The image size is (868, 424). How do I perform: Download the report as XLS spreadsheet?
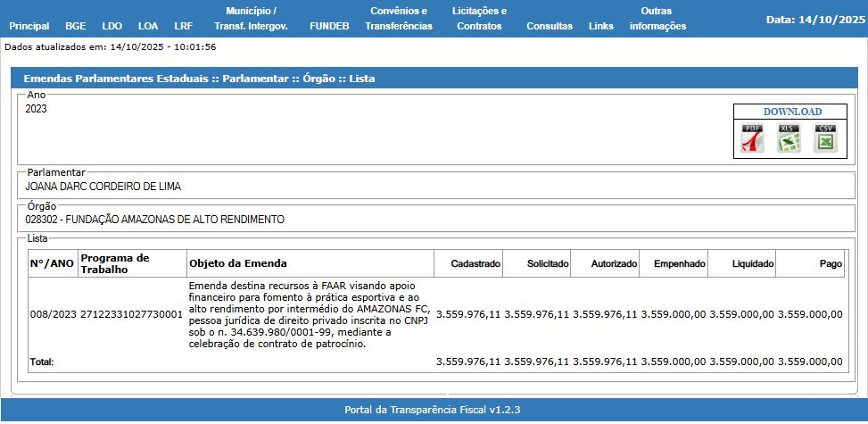pos(789,139)
